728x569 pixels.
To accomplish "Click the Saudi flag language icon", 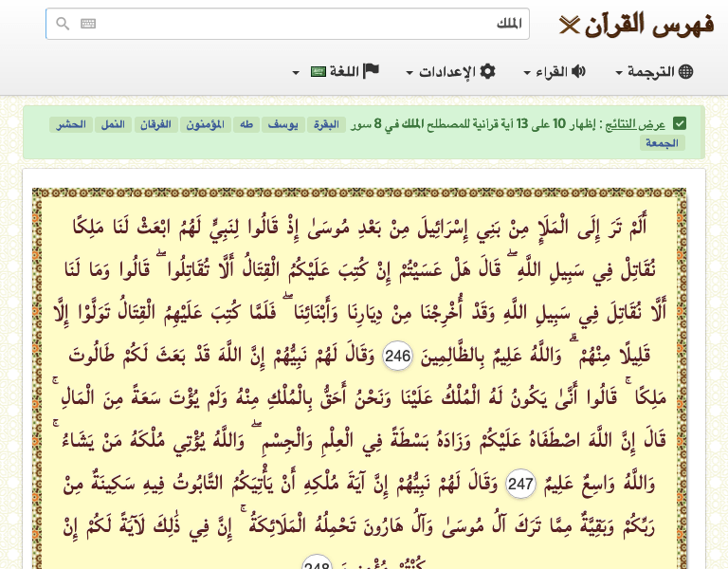I will pyautogui.click(x=318, y=72).
